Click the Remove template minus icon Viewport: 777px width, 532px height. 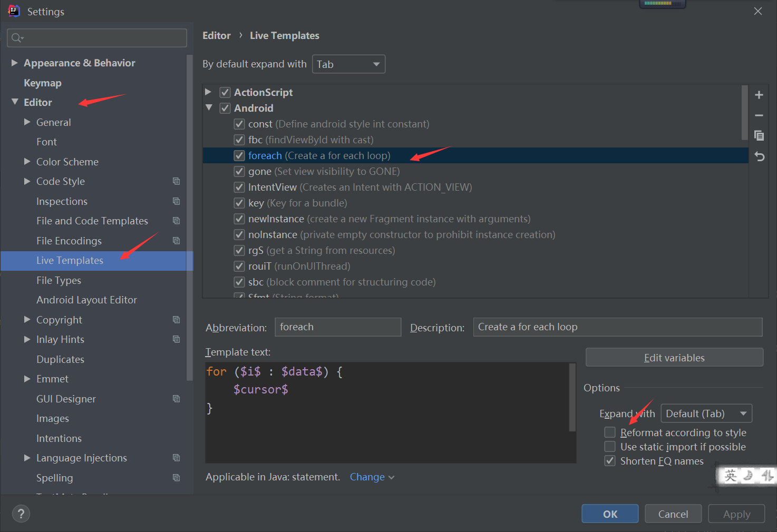(x=759, y=115)
